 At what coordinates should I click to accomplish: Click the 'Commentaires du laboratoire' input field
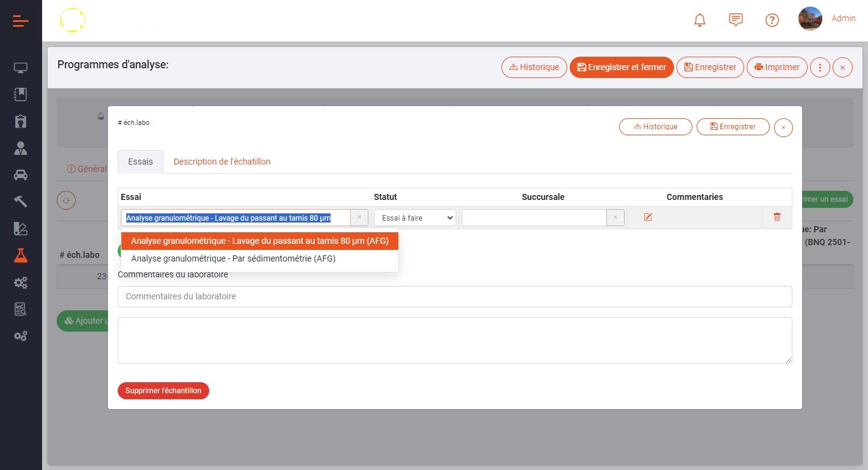click(x=454, y=296)
